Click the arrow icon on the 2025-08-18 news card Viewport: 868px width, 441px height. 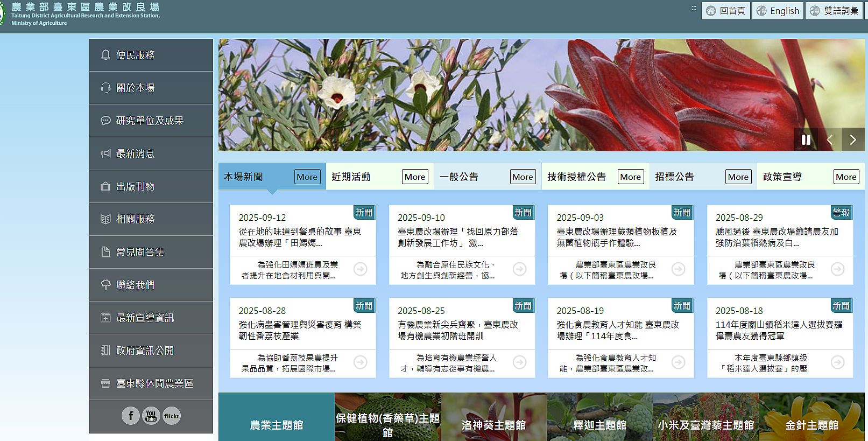pyautogui.click(x=837, y=362)
